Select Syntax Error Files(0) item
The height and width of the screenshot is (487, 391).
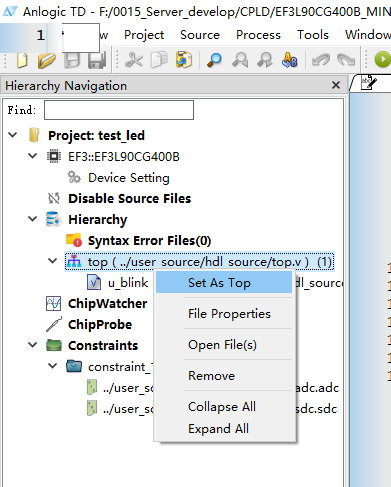click(149, 241)
